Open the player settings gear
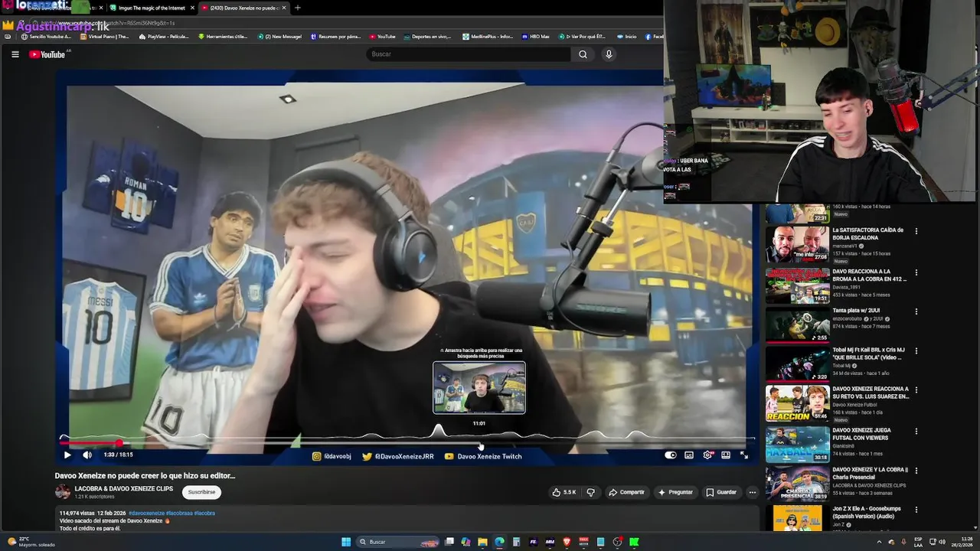The width and height of the screenshot is (980, 551). click(707, 455)
